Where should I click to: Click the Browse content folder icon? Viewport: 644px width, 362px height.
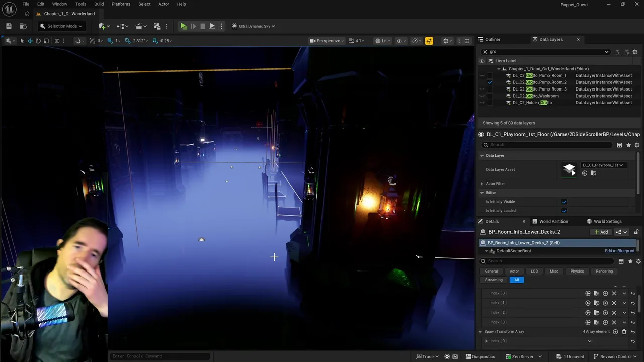(23, 26)
